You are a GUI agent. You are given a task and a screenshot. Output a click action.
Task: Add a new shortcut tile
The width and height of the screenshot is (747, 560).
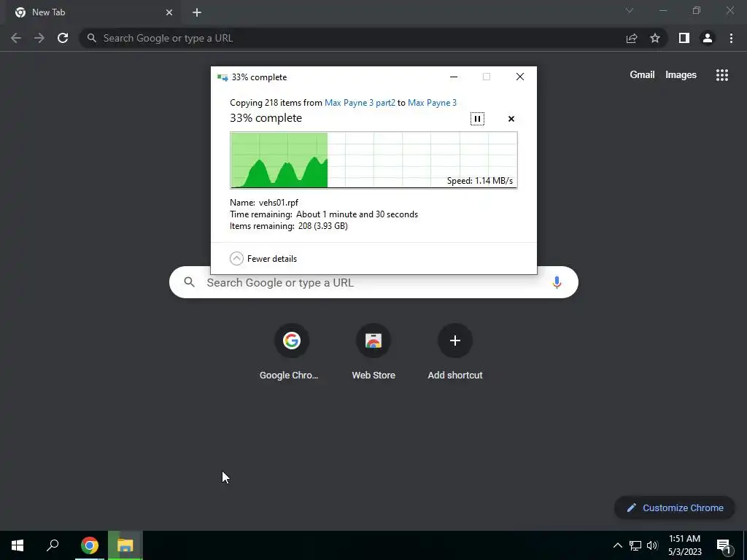click(x=455, y=352)
